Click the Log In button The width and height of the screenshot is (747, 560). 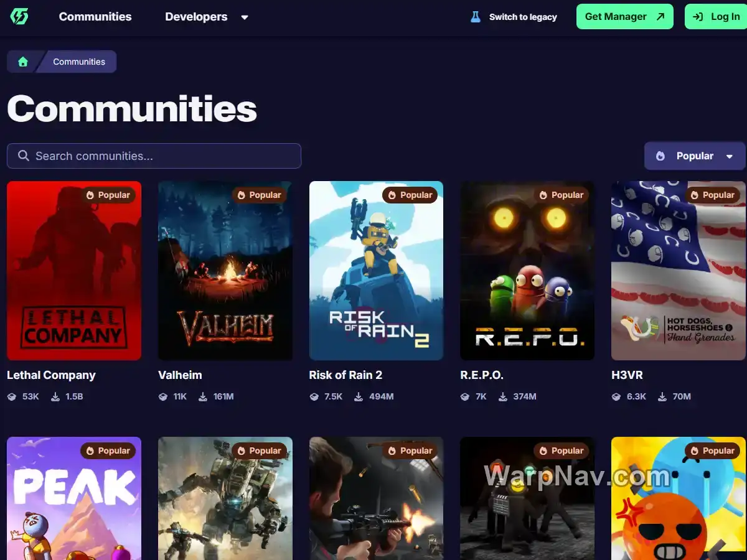click(x=716, y=17)
